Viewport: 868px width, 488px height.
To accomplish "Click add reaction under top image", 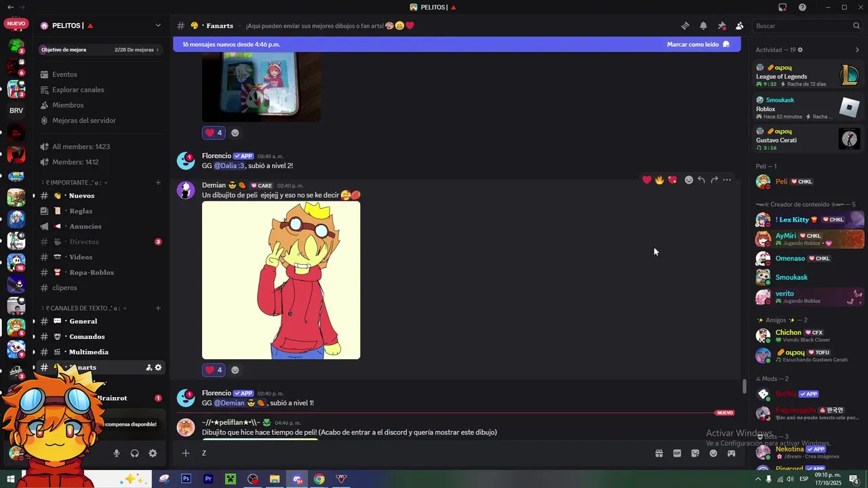I will coord(235,133).
